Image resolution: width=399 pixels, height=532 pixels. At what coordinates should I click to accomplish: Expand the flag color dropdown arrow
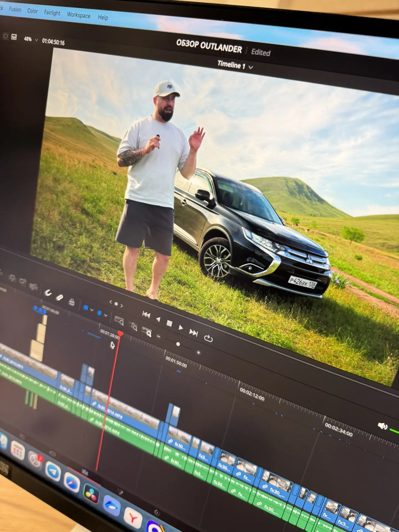[92, 310]
